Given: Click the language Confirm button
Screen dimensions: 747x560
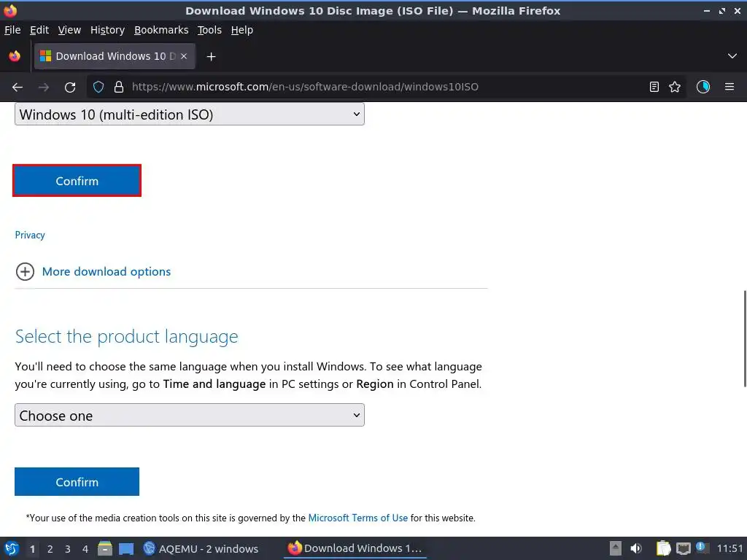Looking at the screenshot, I should [77, 482].
